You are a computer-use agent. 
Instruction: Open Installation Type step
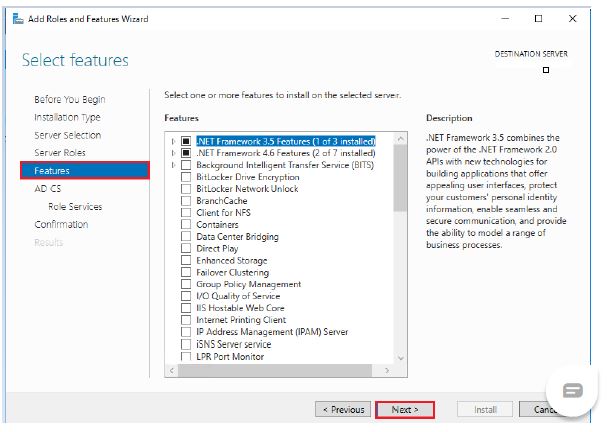pos(67,117)
